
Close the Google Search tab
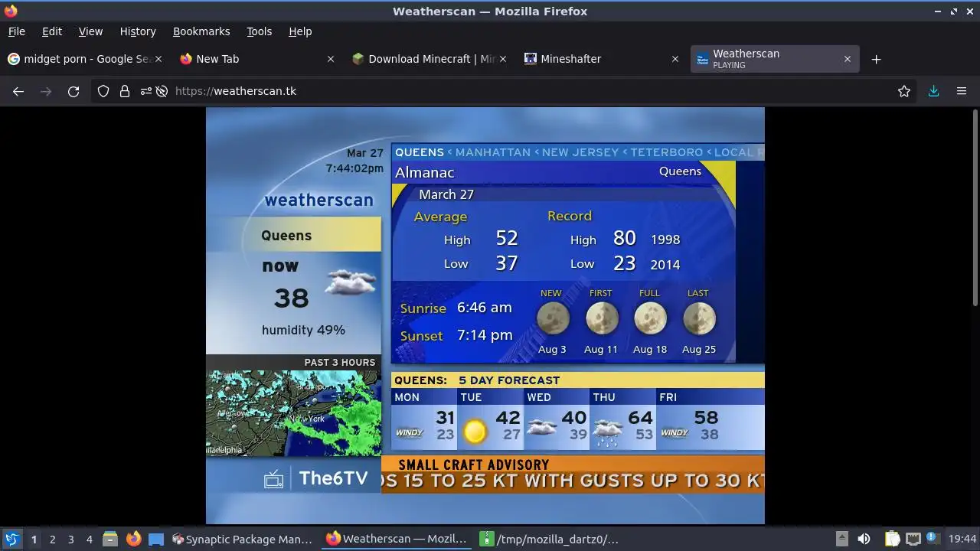tap(158, 59)
